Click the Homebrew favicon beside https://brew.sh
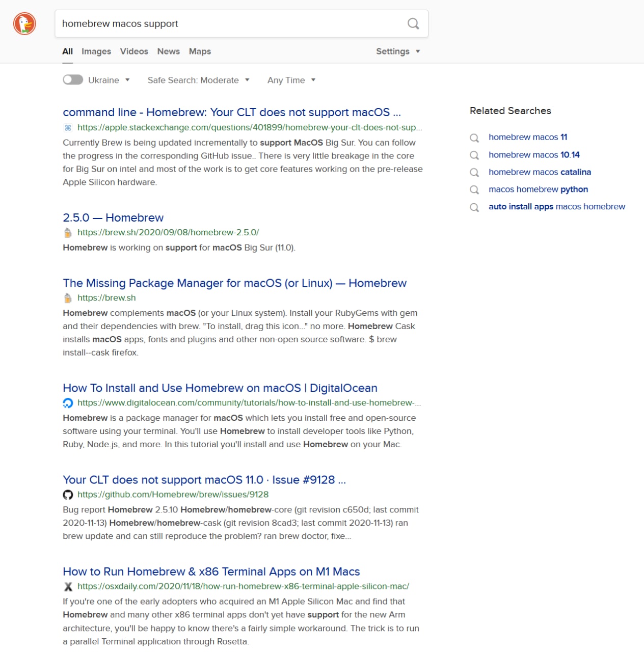Image resolution: width=644 pixels, height=652 pixels. 68,298
